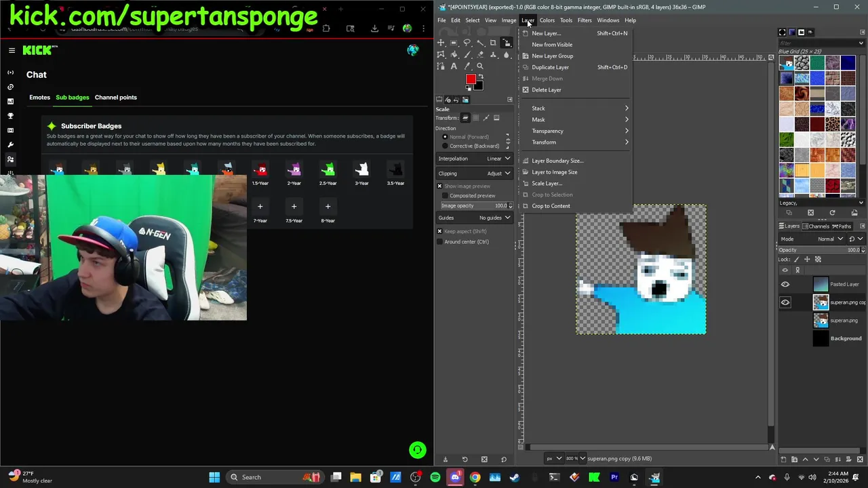Image resolution: width=868 pixels, height=488 pixels.
Task: Swap foreground and background colors
Action: coord(481,76)
